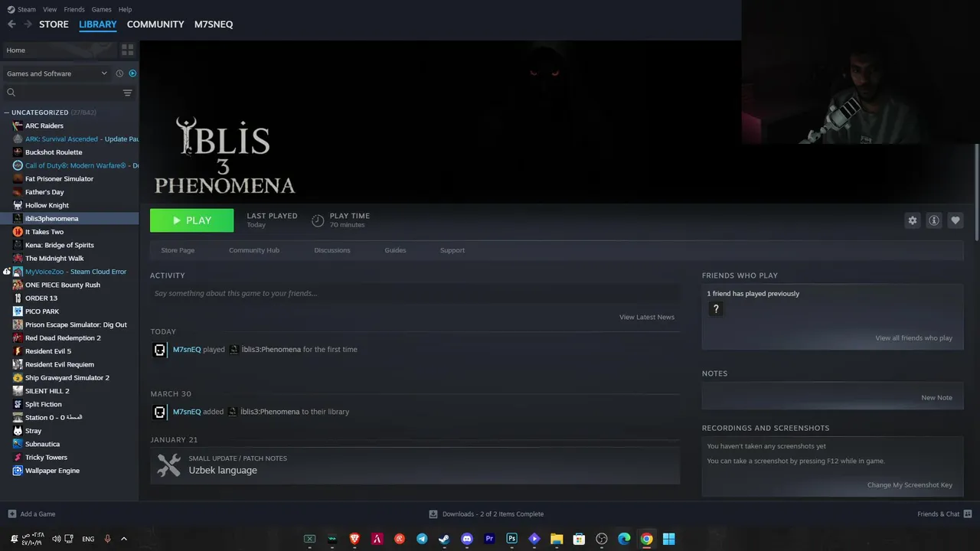This screenshot has width=980, height=551.
Task: Click the green PLAY button
Action: 191,220
